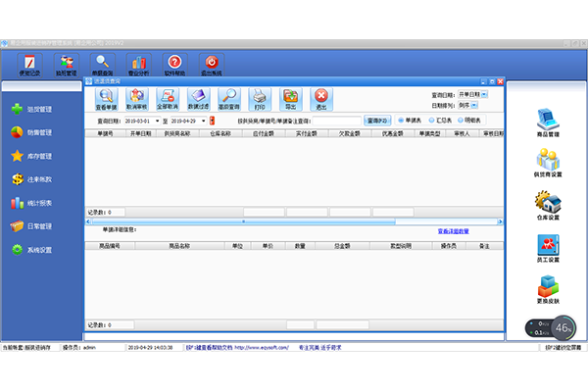This screenshot has height=392, width=588.
Task: Click the 查看单据 toolbar icon
Action: pos(106,98)
